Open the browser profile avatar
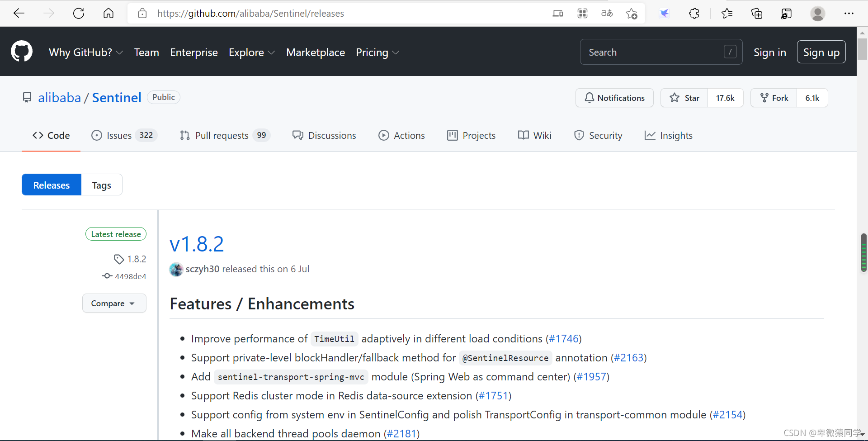Image resolution: width=868 pixels, height=441 pixels. pyautogui.click(x=817, y=14)
